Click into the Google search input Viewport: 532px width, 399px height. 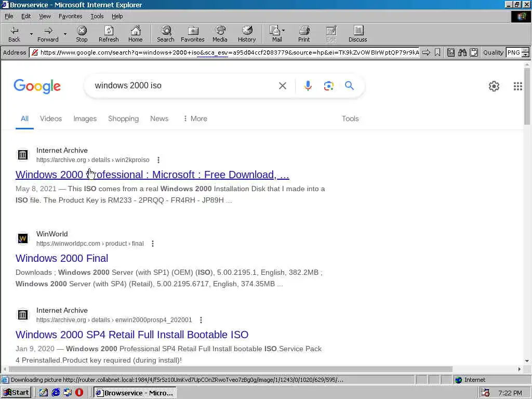click(183, 86)
